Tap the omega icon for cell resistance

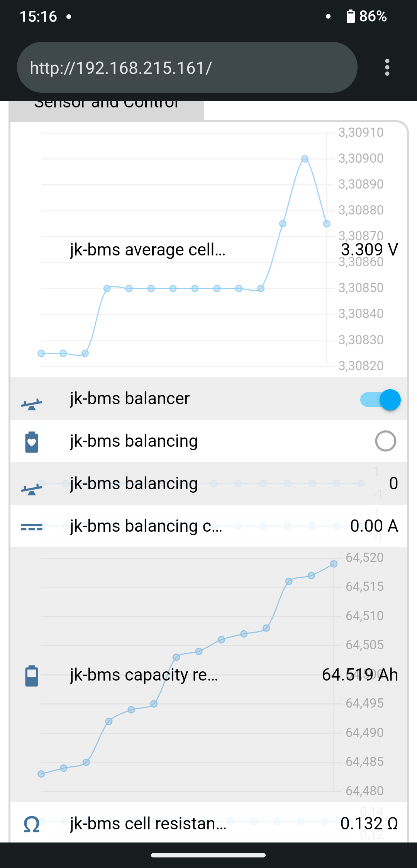pyautogui.click(x=32, y=824)
